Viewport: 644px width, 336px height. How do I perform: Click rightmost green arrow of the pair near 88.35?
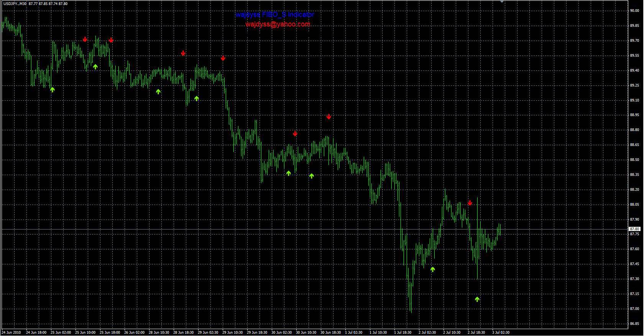click(312, 176)
